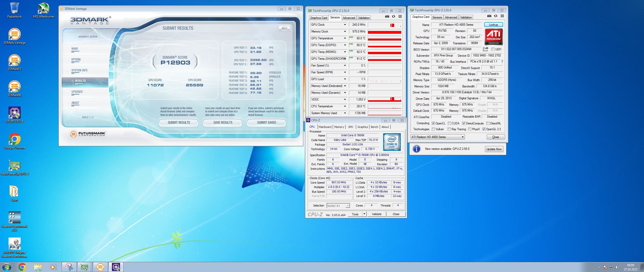Click the Windows Start button
This screenshot has height=272, width=644.
click(7, 267)
